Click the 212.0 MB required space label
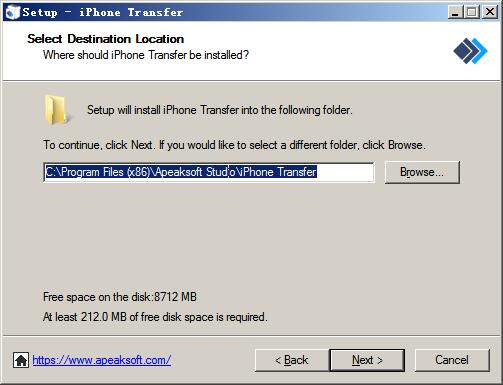503x385 pixels. [x=155, y=317]
